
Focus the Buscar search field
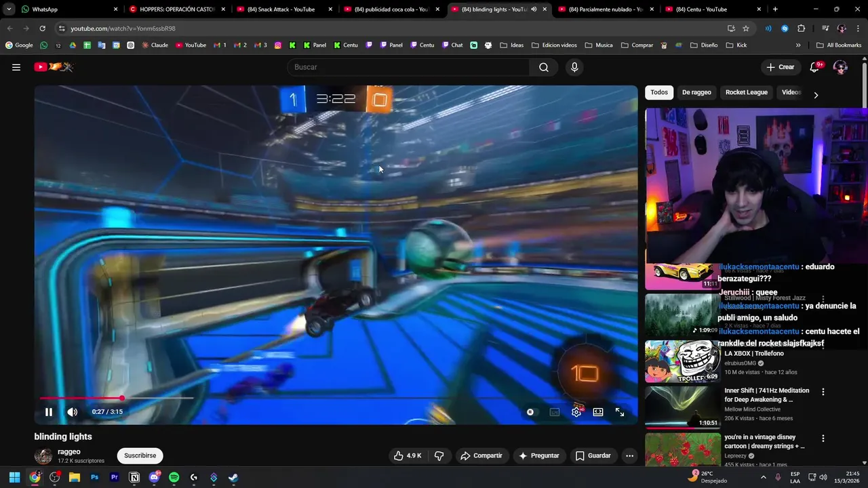pos(409,67)
